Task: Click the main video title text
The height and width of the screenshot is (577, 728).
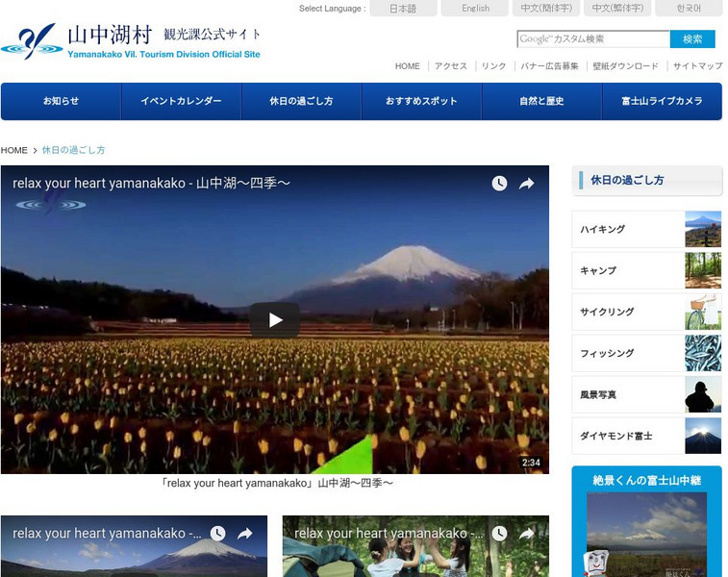Action: point(151,184)
